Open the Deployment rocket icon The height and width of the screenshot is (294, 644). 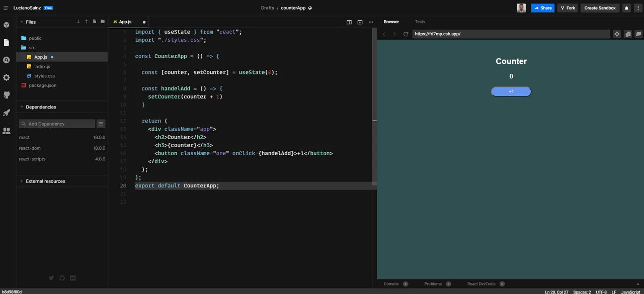(x=6, y=113)
